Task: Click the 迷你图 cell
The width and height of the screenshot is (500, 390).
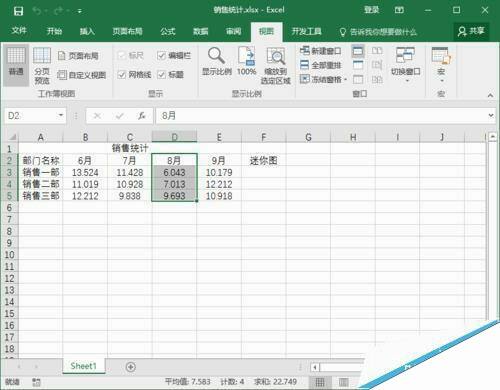Action: point(264,161)
